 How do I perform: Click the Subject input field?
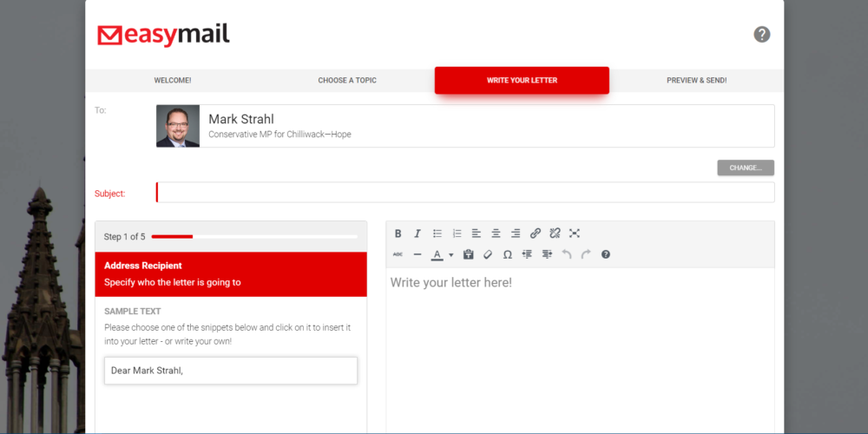pos(465,193)
